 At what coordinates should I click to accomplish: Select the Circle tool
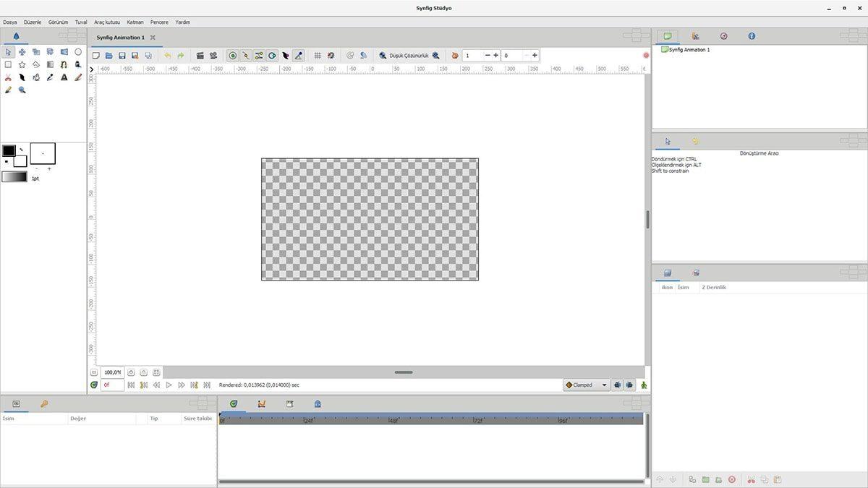click(x=78, y=51)
